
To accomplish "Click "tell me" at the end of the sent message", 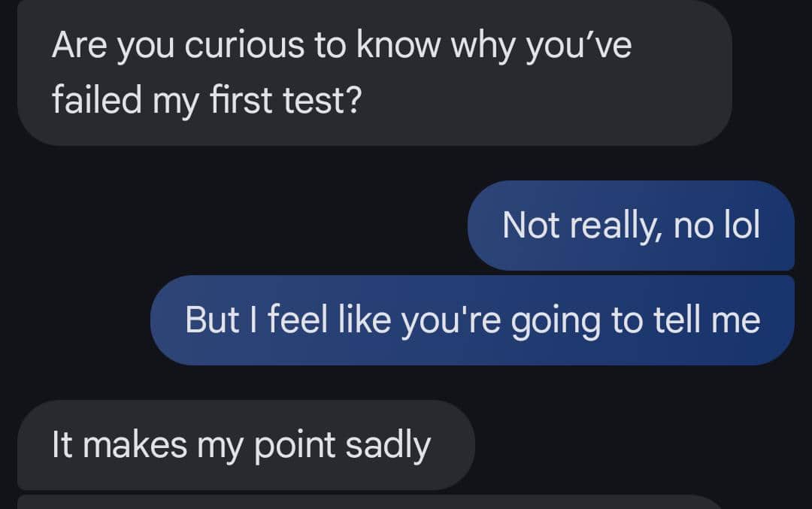I will [x=700, y=320].
